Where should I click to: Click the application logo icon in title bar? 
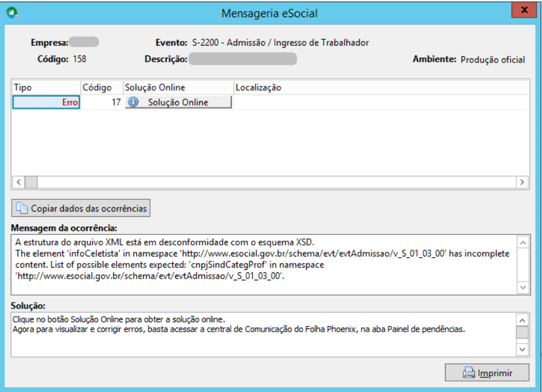pos(12,13)
